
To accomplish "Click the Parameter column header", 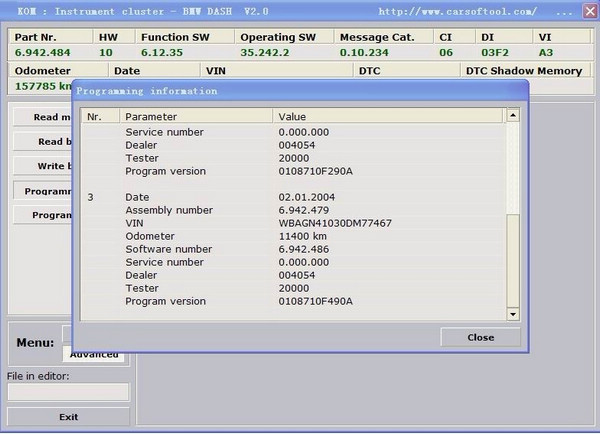I will click(x=196, y=116).
